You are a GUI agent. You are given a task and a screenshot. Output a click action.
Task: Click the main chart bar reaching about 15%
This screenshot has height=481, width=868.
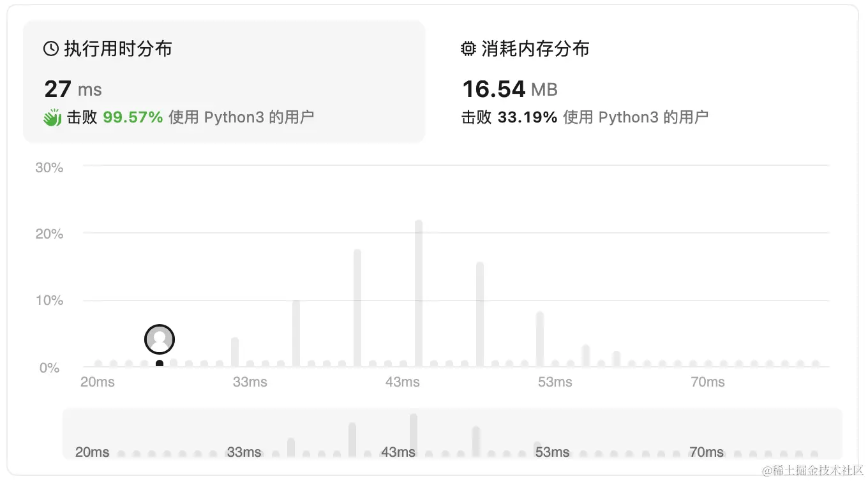click(480, 314)
